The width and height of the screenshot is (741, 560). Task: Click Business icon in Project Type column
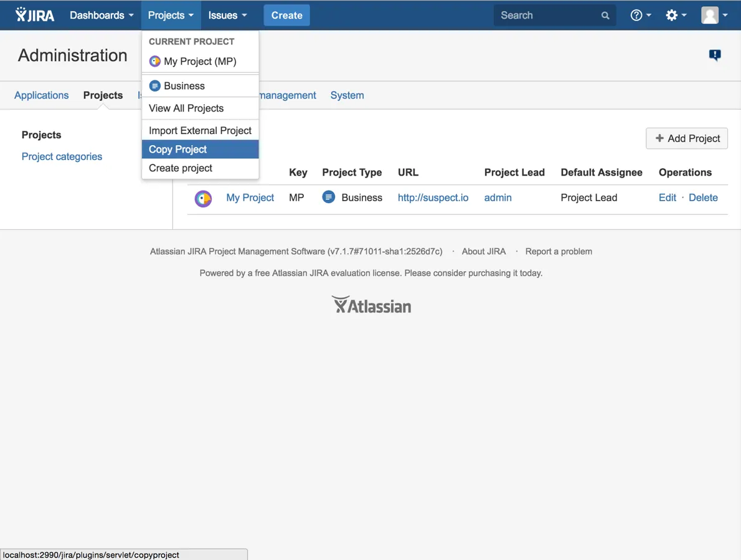click(328, 197)
